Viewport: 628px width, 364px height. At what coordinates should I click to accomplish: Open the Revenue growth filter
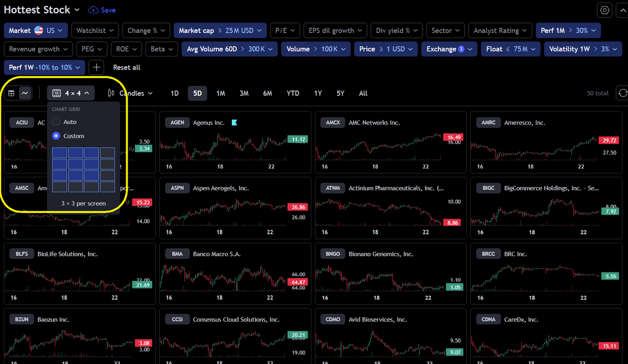click(x=38, y=49)
